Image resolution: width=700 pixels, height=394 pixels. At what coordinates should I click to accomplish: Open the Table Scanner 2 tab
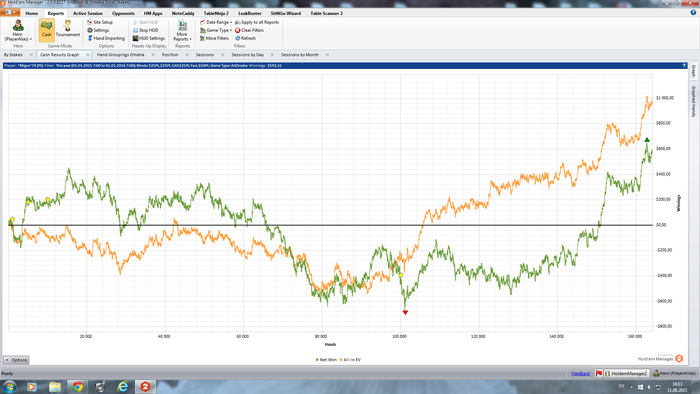[326, 13]
